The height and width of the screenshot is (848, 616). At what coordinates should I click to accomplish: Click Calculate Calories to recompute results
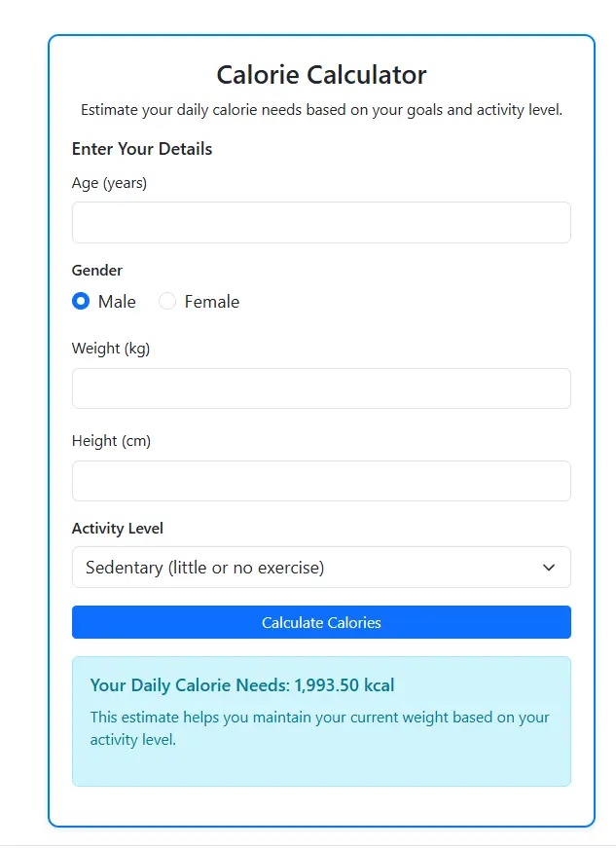(321, 622)
